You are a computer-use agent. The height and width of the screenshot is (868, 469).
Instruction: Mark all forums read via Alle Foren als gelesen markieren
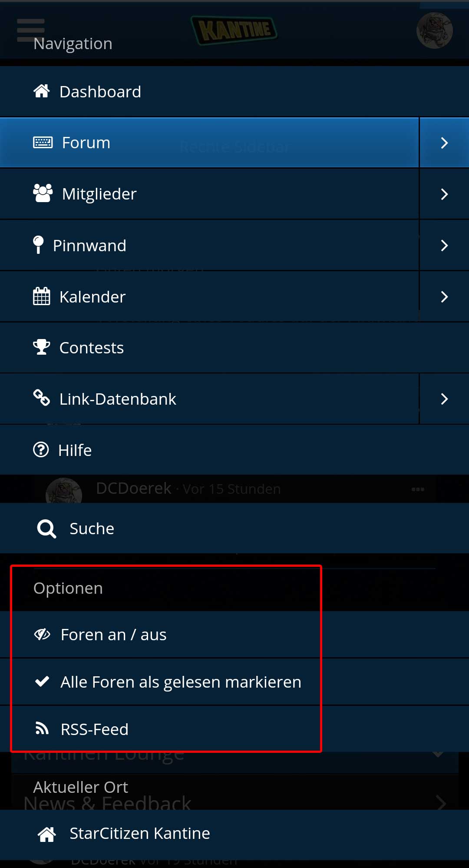(x=180, y=682)
